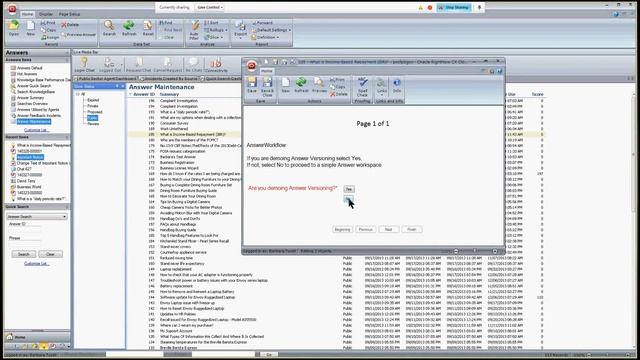The image size is (640, 360).
Task: Select Answers Default in Answers Items
Action: click(29, 68)
